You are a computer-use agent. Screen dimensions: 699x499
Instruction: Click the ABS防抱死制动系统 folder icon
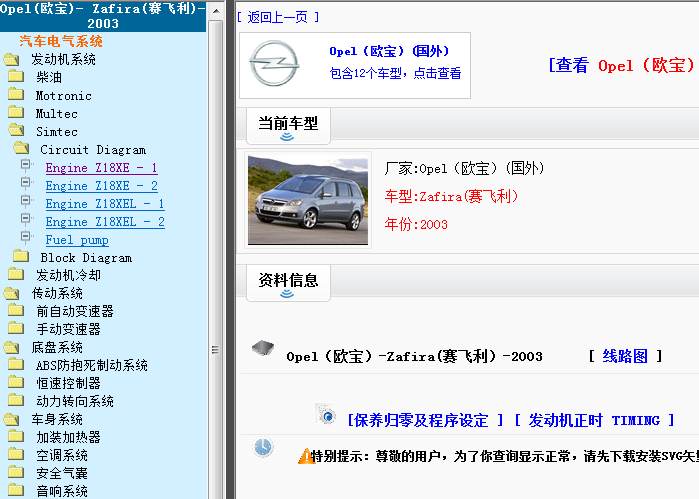click(16, 364)
